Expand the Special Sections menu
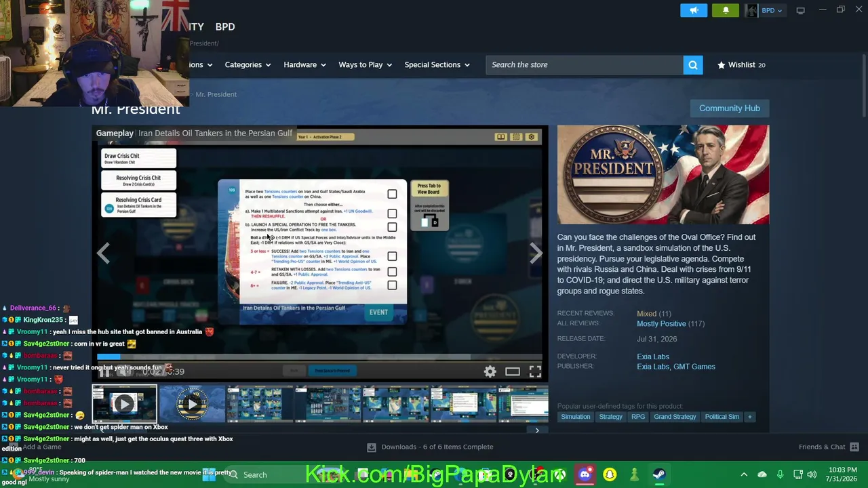The height and width of the screenshot is (488, 868). click(437, 65)
